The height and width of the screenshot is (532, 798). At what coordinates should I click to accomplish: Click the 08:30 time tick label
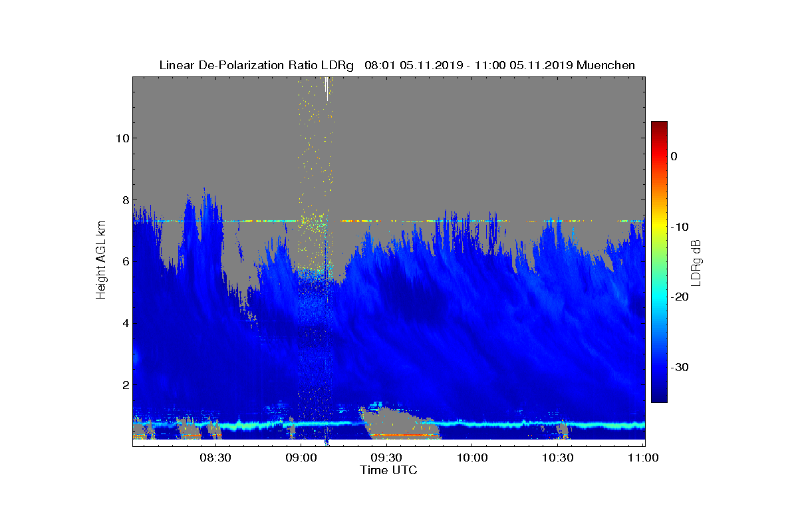coord(215,458)
